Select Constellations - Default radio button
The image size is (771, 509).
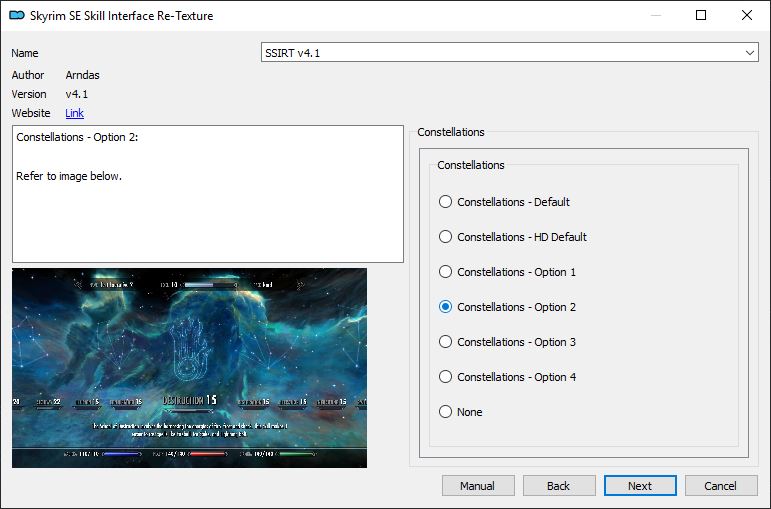coord(446,202)
